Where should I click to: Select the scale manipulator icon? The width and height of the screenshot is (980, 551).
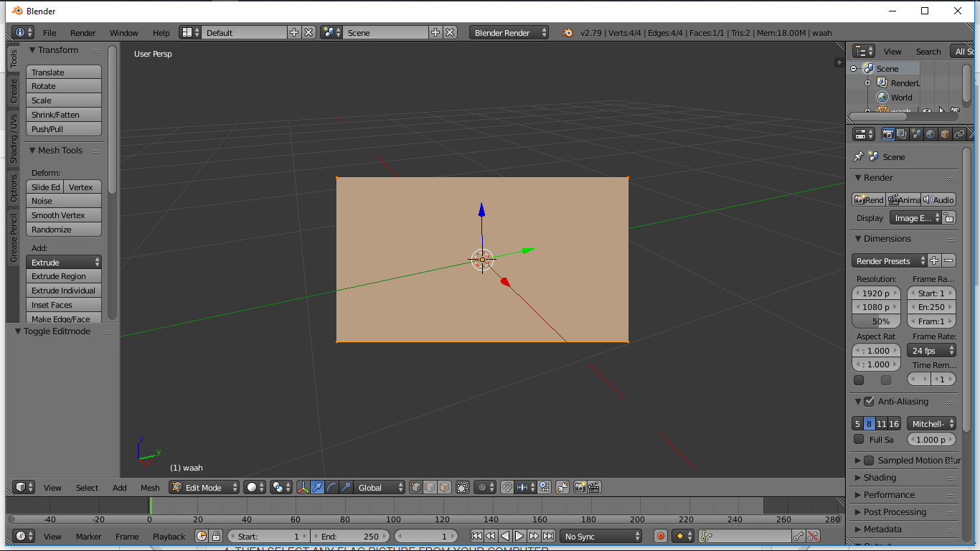[x=346, y=487]
